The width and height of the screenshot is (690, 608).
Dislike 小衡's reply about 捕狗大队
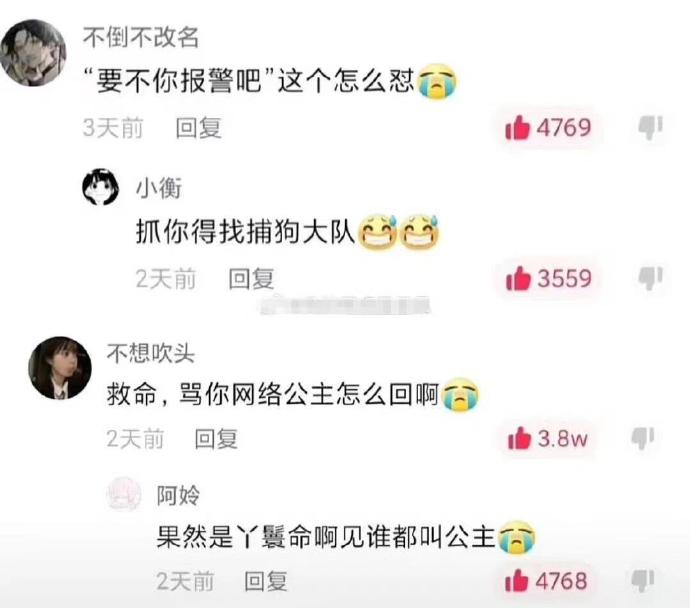(x=650, y=278)
